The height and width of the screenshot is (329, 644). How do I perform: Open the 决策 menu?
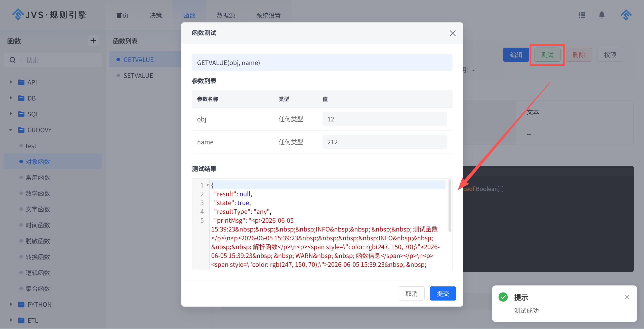coord(156,15)
